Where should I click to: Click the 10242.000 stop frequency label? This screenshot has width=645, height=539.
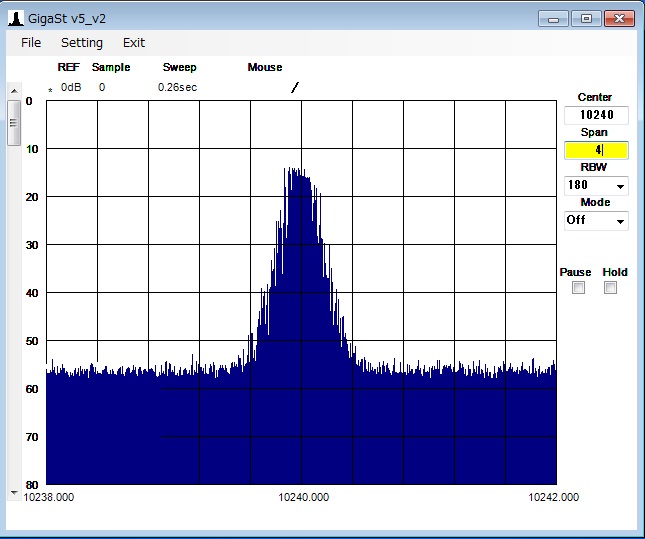pyautogui.click(x=553, y=497)
